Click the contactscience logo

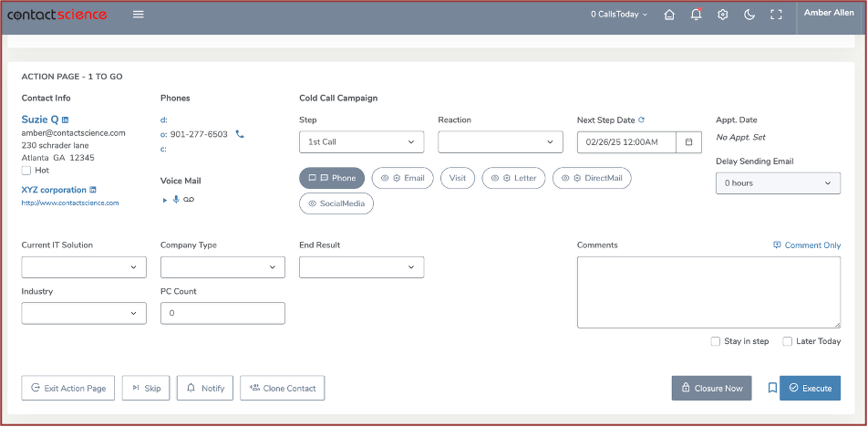(x=57, y=15)
